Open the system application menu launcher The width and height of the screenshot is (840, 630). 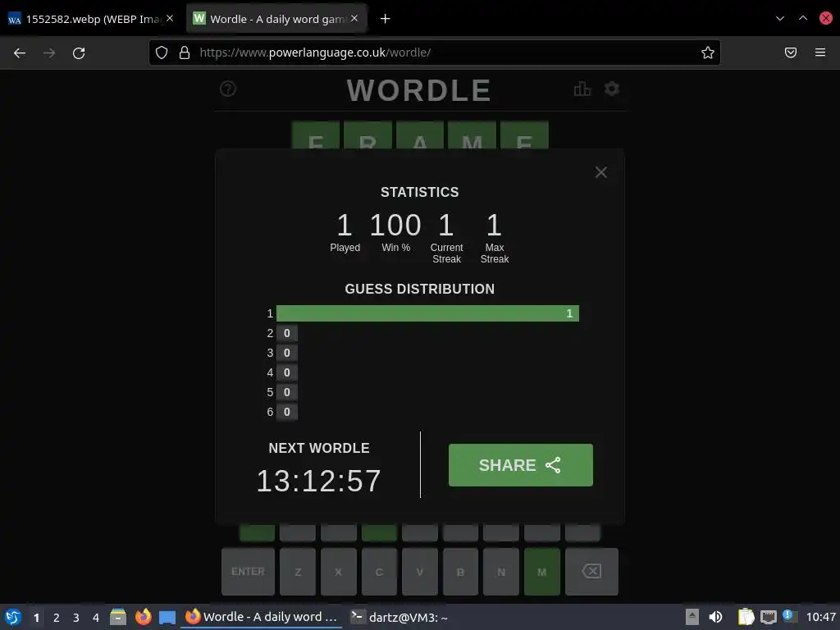click(x=13, y=617)
